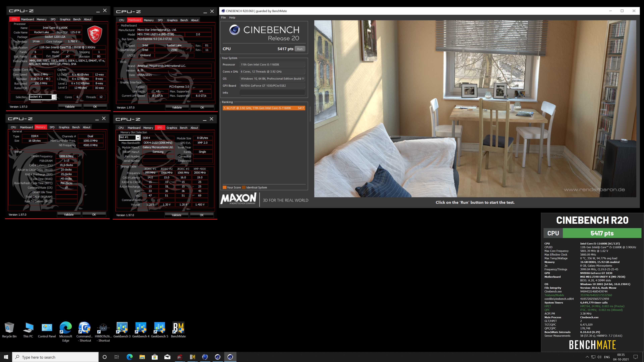Click the Identical System swatch
The height and width of the screenshot is (362, 644).
244,187
